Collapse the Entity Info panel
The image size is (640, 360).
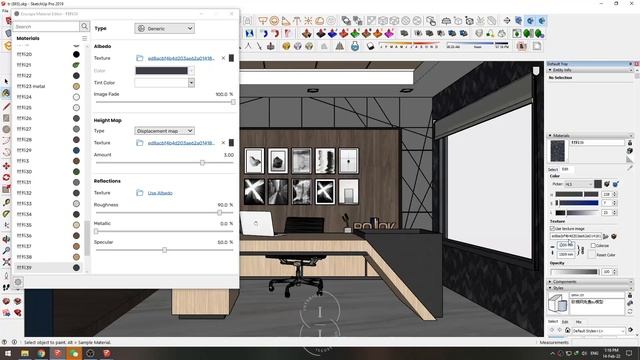[x=550, y=70]
